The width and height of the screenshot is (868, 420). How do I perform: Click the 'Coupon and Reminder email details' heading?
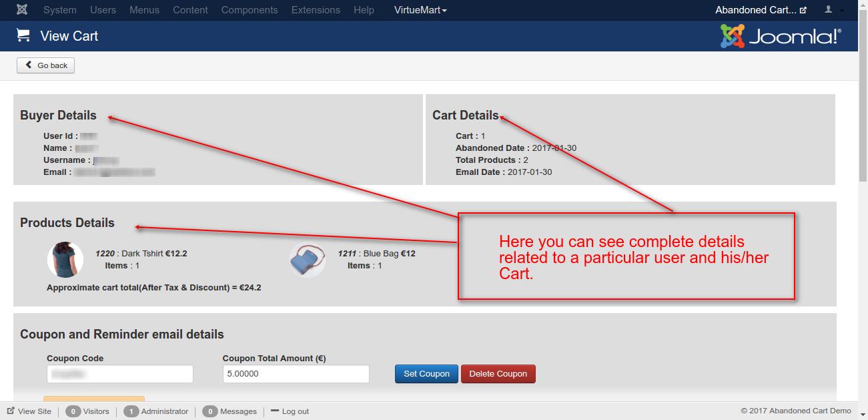point(122,335)
